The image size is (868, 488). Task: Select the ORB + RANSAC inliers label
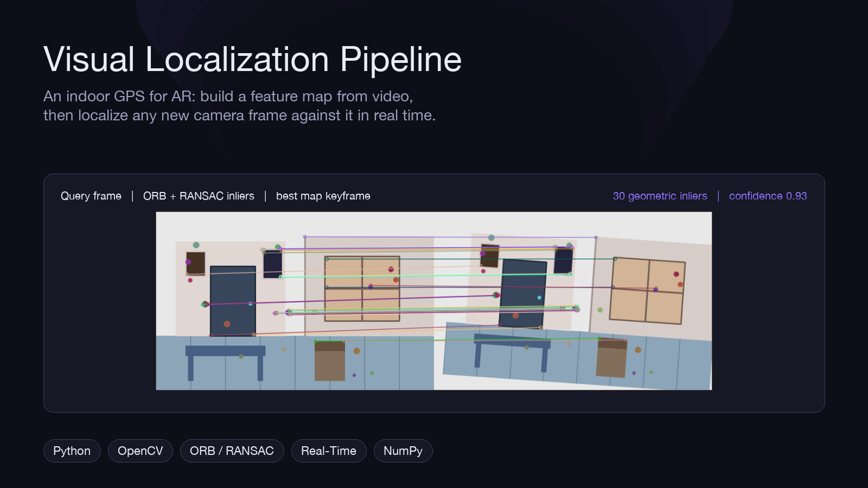[x=199, y=196]
